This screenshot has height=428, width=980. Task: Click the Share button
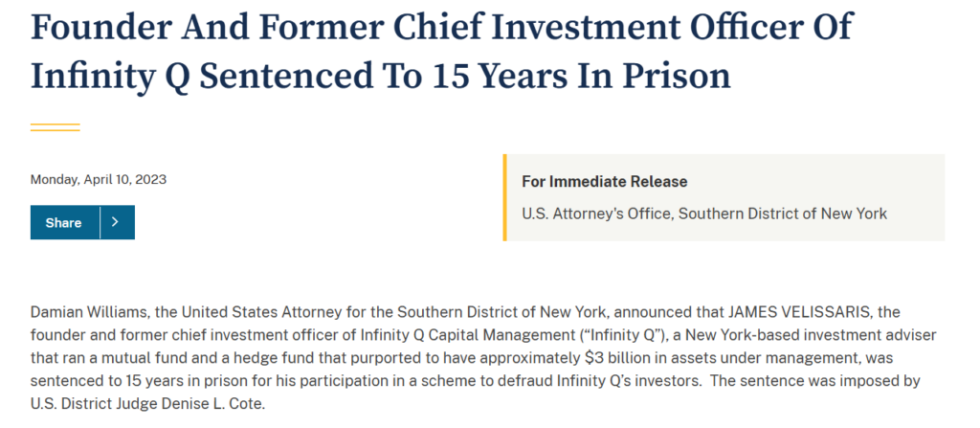point(64,222)
